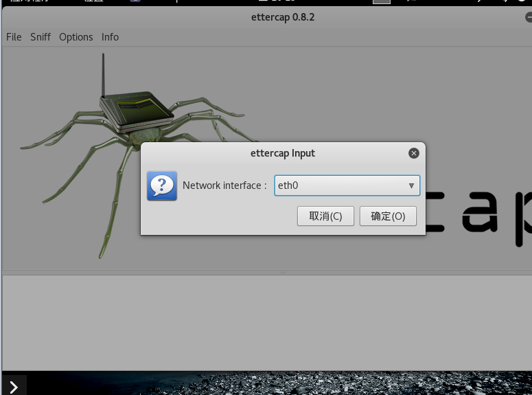Open the Info menu

[x=110, y=37]
